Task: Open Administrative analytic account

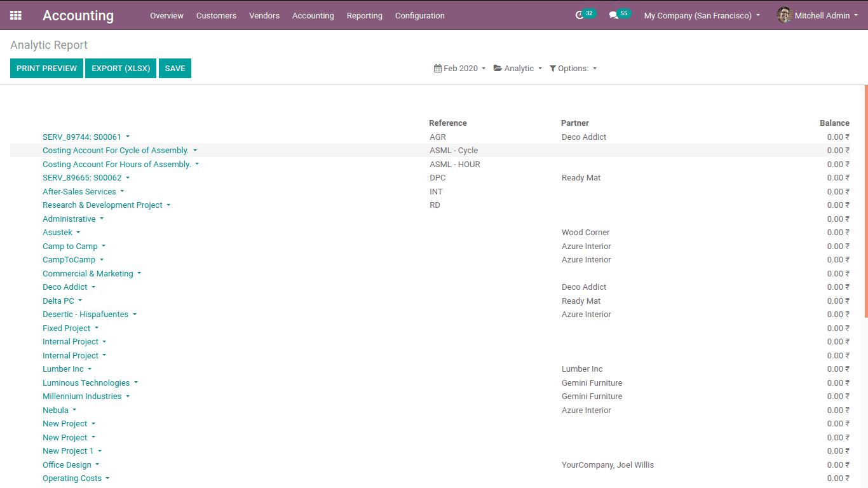Action: [x=69, y=219]
